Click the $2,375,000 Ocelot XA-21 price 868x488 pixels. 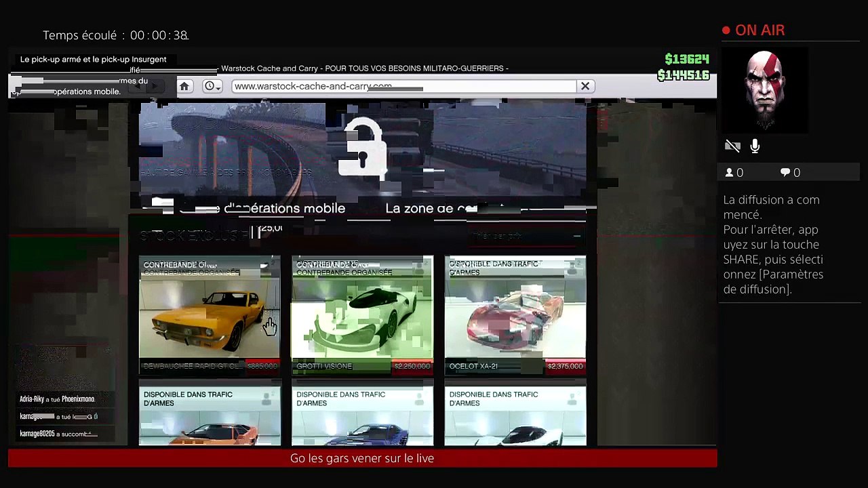tap(565, 366)
